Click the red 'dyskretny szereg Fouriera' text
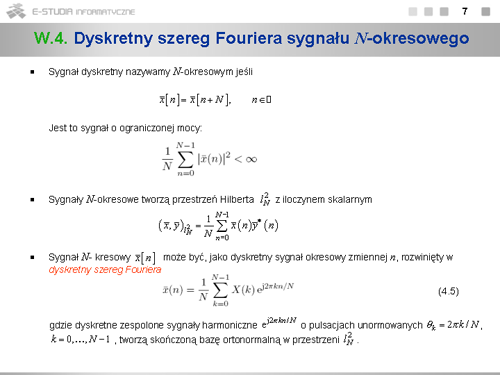This screenshot has width=500, height=375. [105, 269]
